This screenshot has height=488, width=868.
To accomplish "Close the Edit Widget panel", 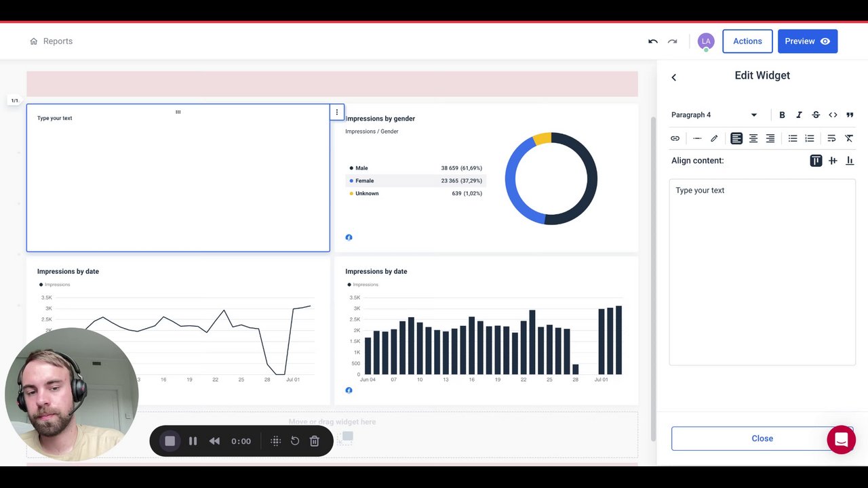I will [x=762, y=439].
